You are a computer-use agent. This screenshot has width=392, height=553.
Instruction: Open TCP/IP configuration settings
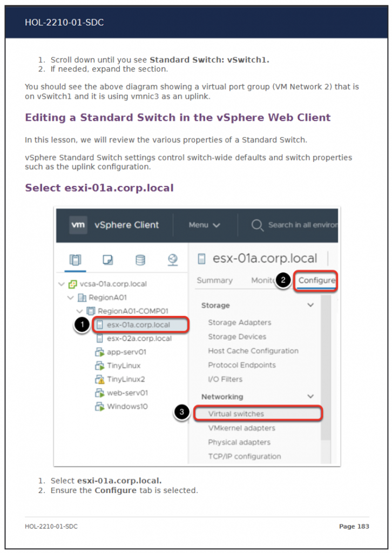click(x=244, y=456)
